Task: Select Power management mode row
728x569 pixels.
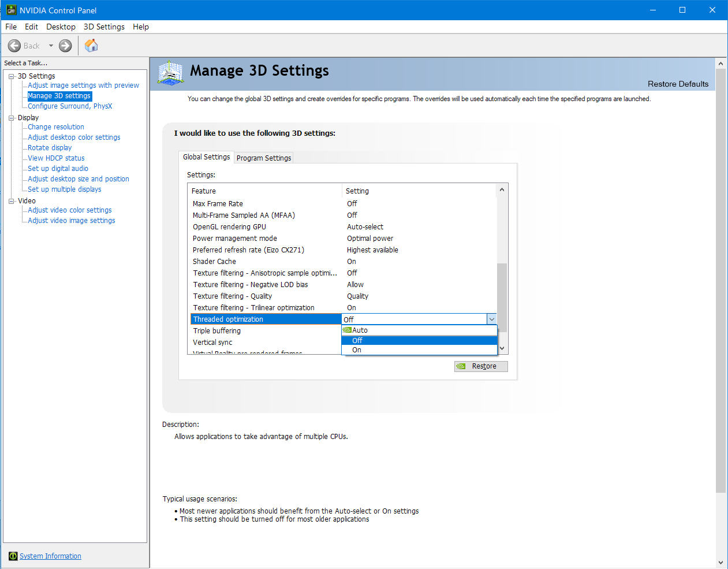Action: 343,239
